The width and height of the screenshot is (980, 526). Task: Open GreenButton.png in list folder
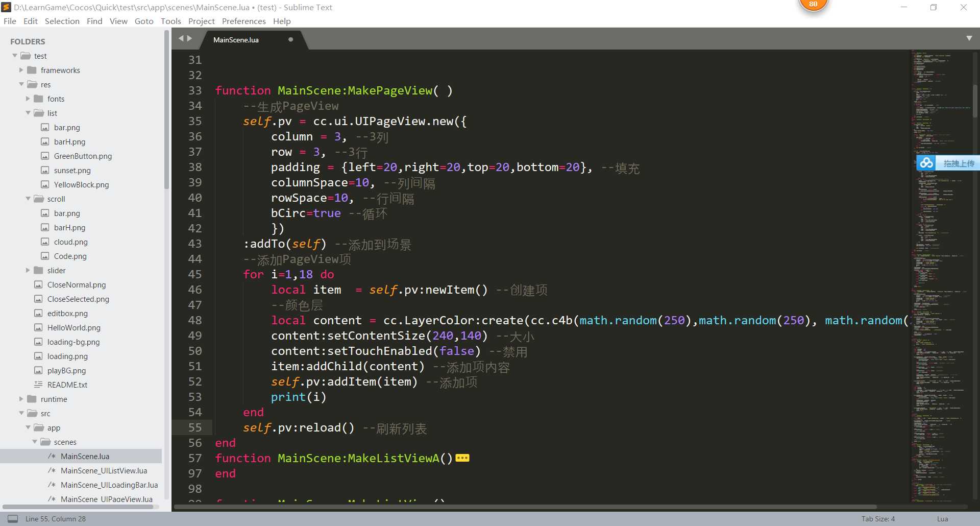click(83, 156)
